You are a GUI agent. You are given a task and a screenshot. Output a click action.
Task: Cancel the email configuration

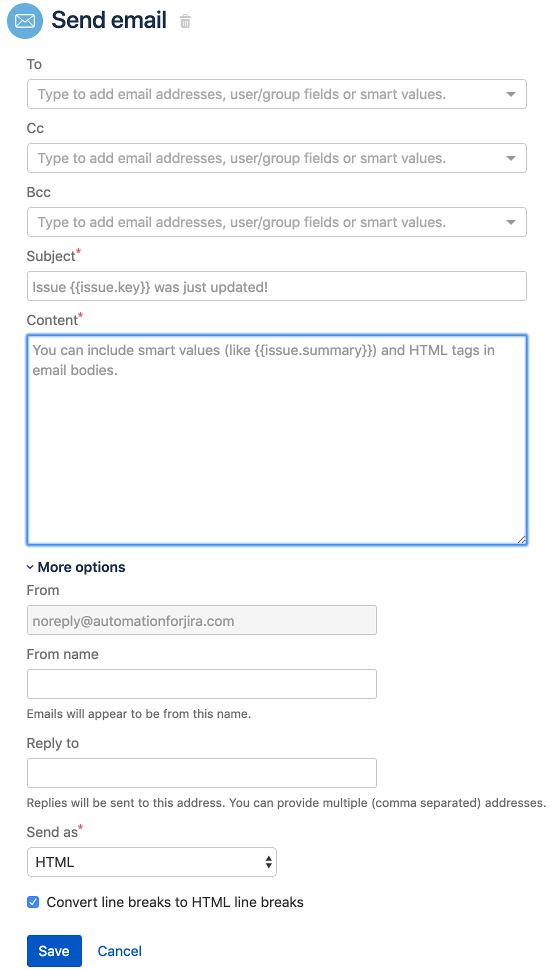click(119, 951)
